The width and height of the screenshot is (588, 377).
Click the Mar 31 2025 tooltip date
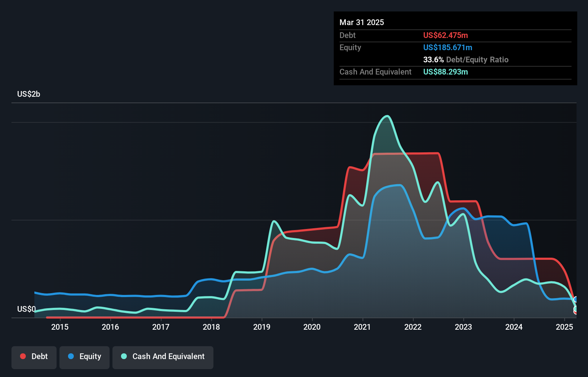(362, 22)
